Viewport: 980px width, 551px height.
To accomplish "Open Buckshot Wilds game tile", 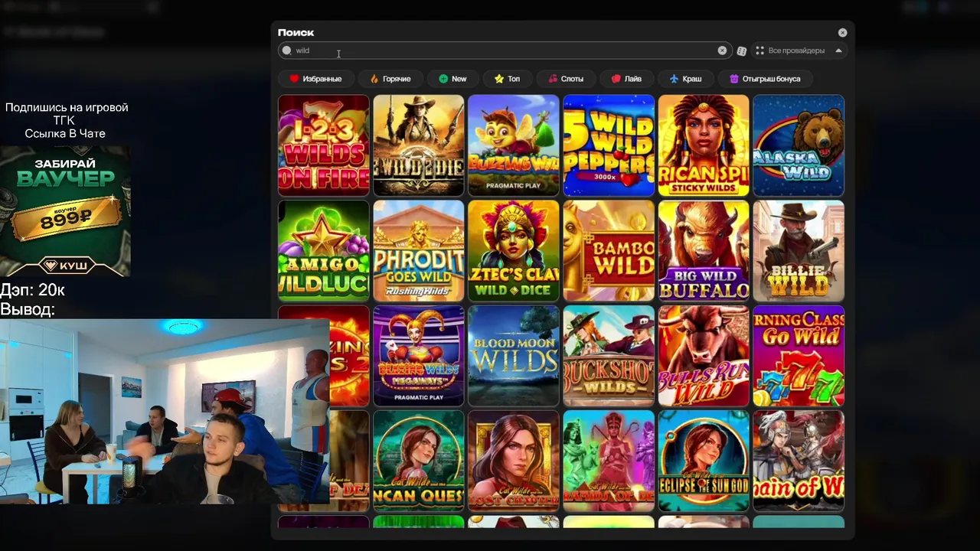I will pos(609,356).
